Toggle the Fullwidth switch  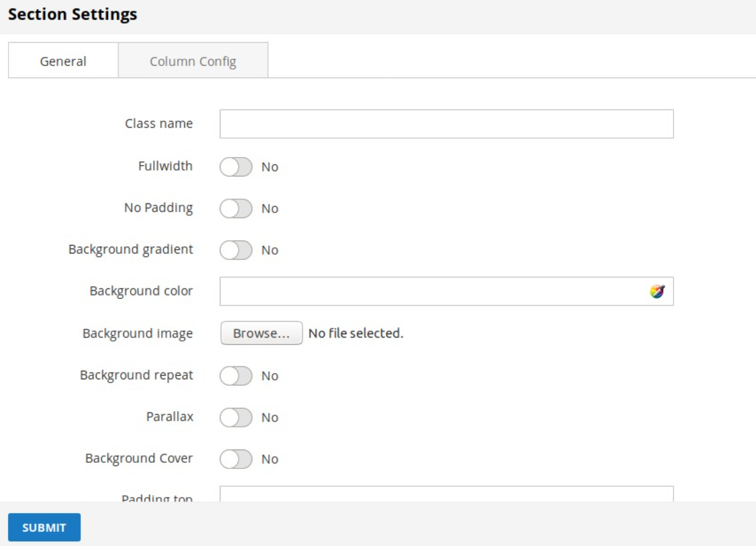[x=236, y=167]
